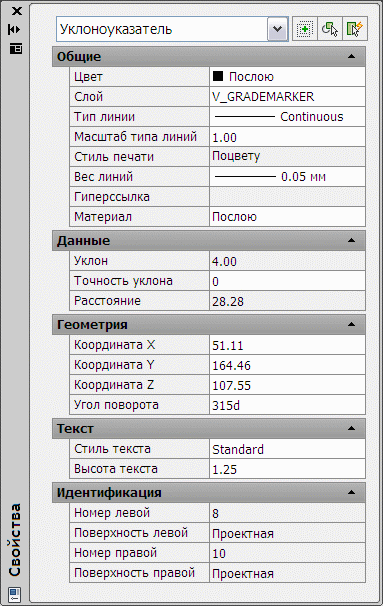Collapse the Данные section
Screen dimensions: 383x606
pyautogui.click(x=351, y=240)
